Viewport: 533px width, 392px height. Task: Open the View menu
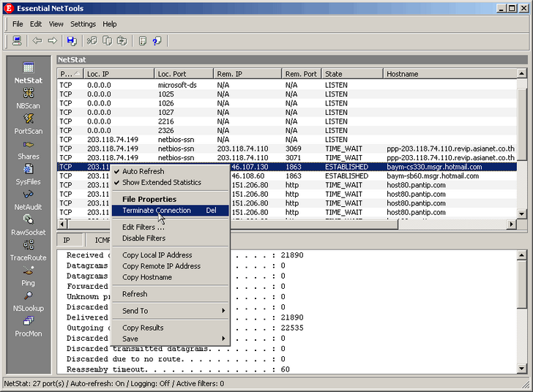coord(56,24)
